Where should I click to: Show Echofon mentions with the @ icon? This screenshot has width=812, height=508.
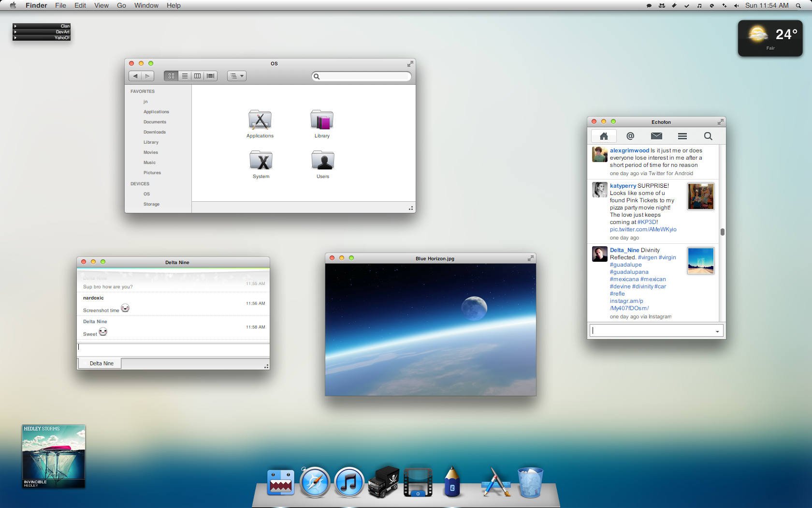click(x=630, y=136)
